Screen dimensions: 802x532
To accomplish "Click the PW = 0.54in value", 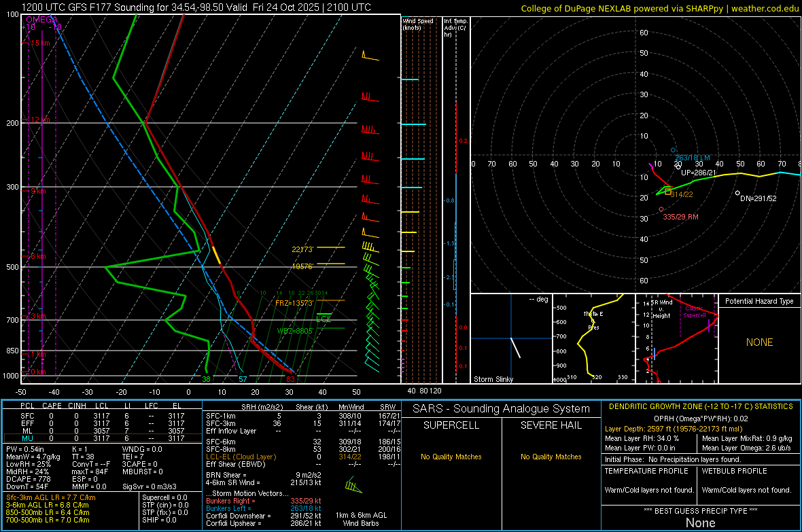I will (25, 449).
